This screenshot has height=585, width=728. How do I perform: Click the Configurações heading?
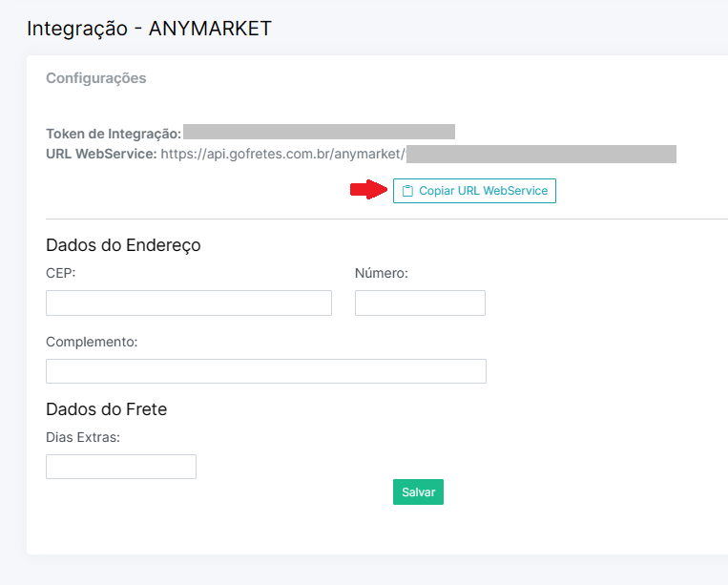point(96,78)
